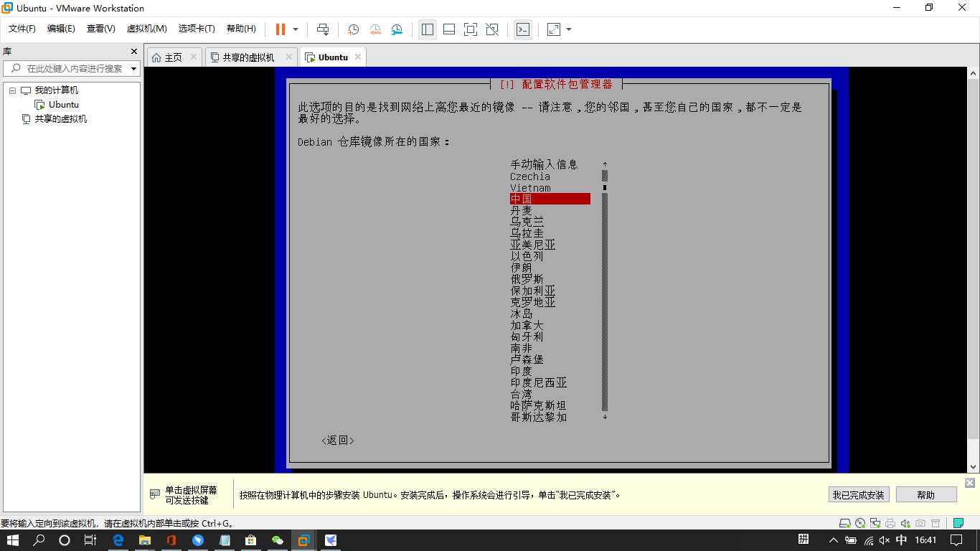
Task: Show hidden tray icons chevron
Action: (834, 540)
